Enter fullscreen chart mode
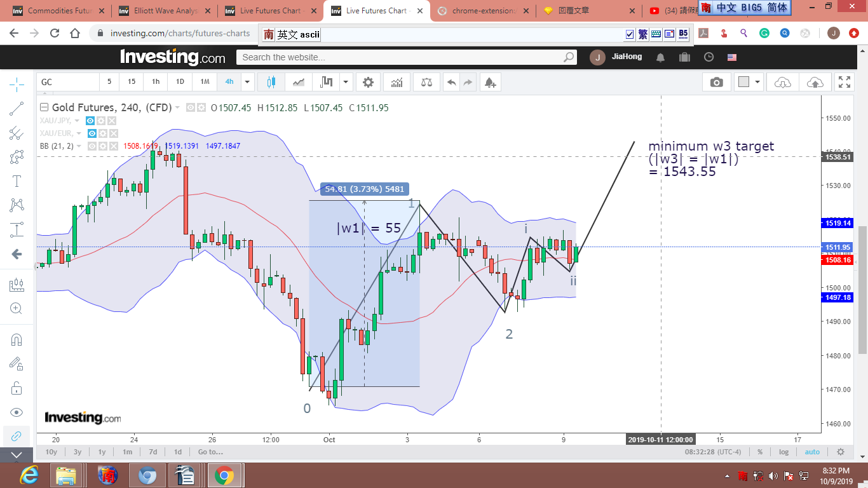The width and height of the screenshot is (868, 488). (x=844, y=82)
